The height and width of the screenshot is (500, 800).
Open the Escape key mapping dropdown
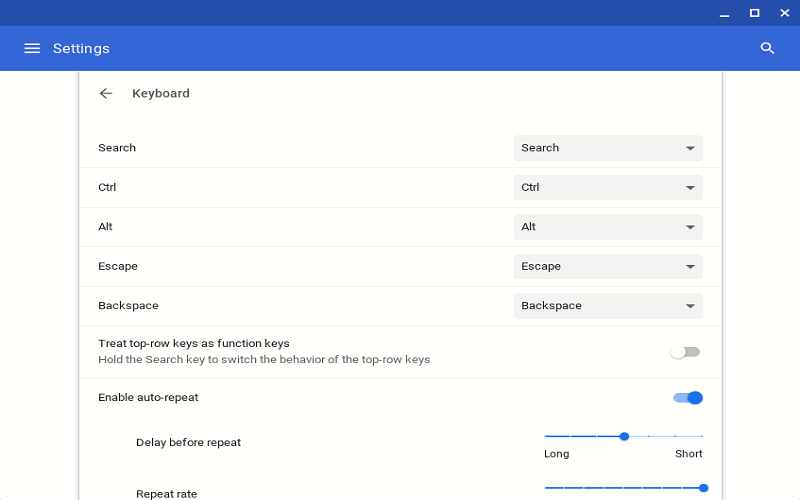coord(608,266)
